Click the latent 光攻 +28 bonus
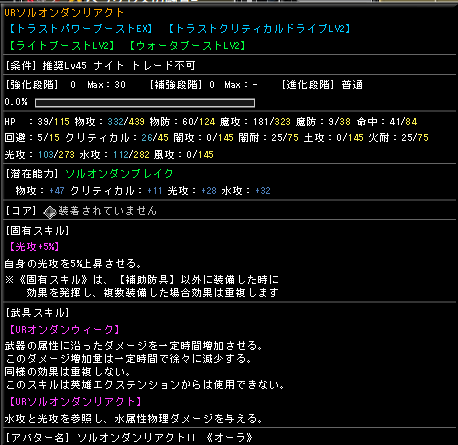Screen dimensions: 458x445 pos(192,191)
